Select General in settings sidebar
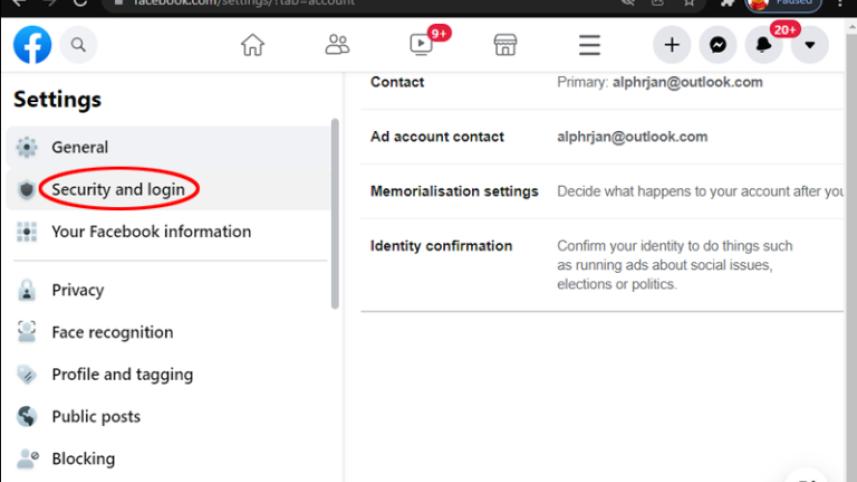 80,147
